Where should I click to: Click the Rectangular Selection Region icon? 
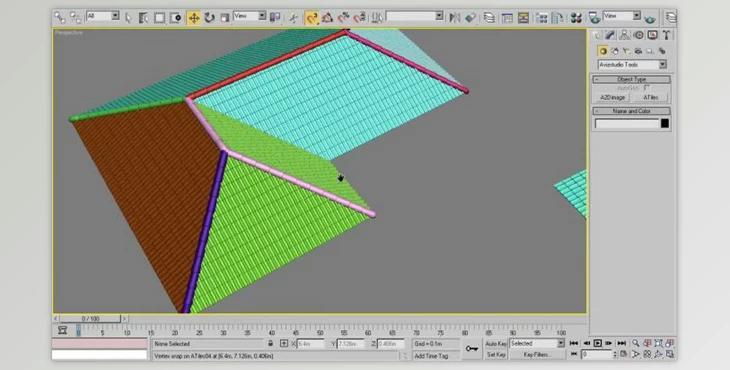(x=160, y=18)
